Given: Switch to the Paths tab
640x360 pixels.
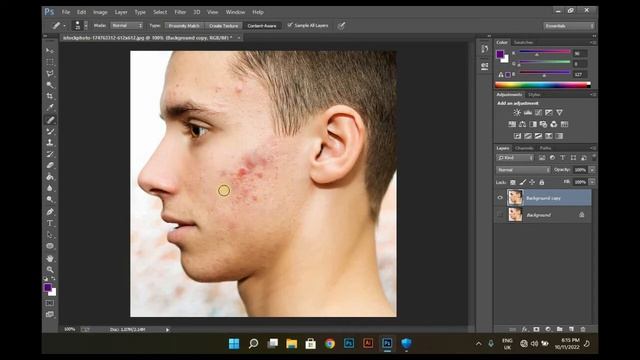Looking at the screenshot, I should (x=545, y=148).
